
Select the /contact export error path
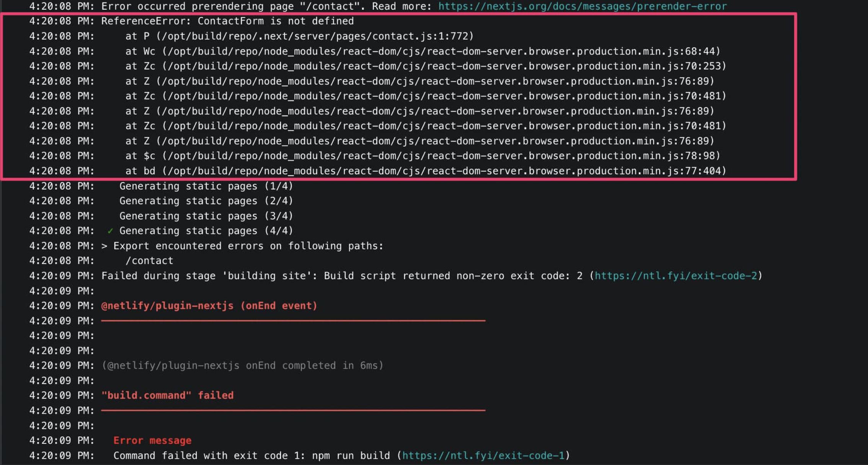coord(150,260)
